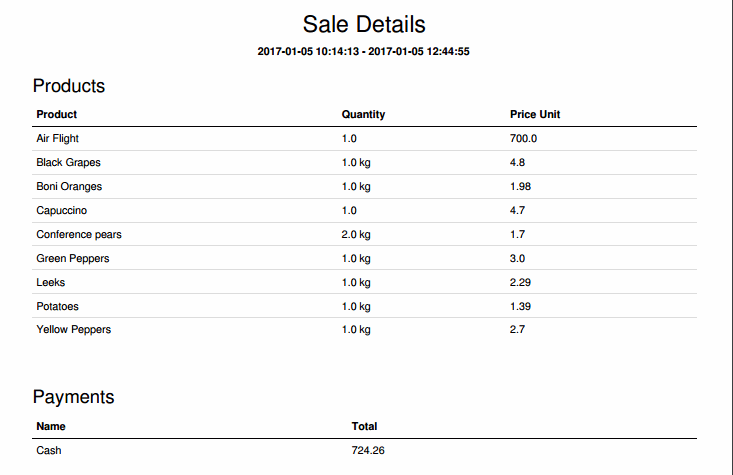The width and height of the screenshot is (733, 475).
Task: Click Conference pears quantity 2.0 kg
Action: pyautogui.click(x=356, y=235)
